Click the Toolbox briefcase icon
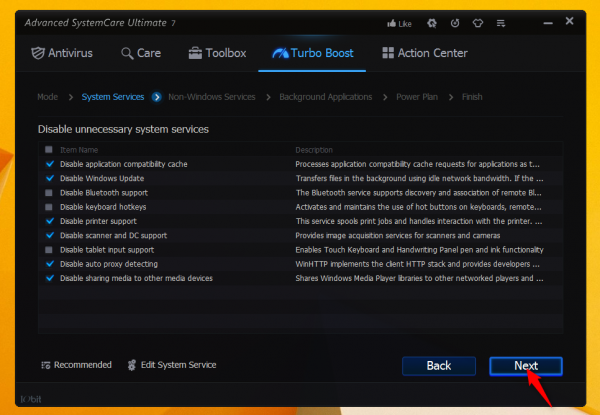This screenshot has width=600, height=415. coord(195,53)
